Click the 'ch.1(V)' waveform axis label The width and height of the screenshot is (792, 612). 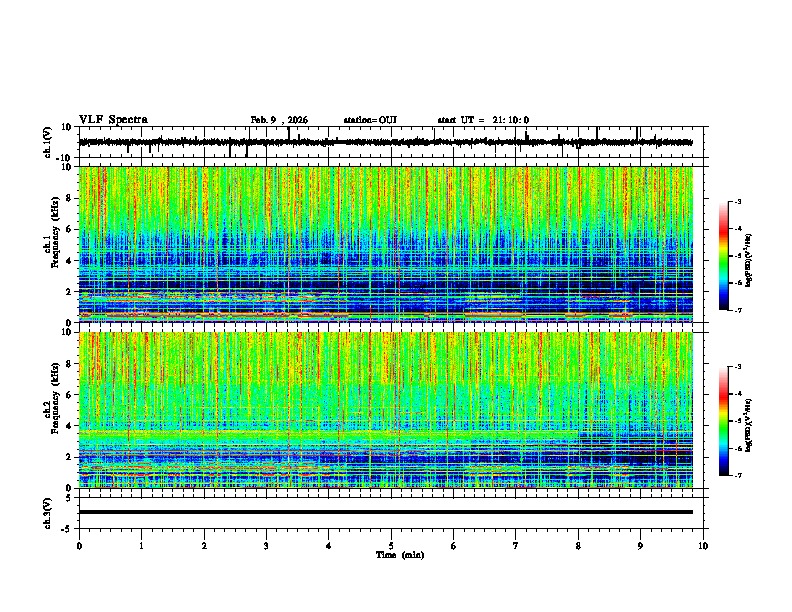point(48,142)
